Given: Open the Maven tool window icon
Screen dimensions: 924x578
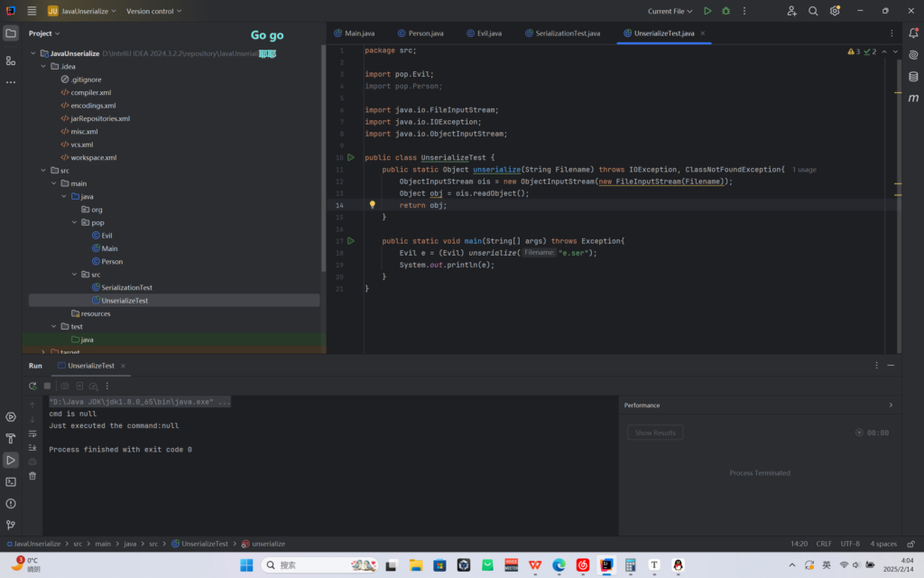Looking at the screenshot, I should click(913, 98).
